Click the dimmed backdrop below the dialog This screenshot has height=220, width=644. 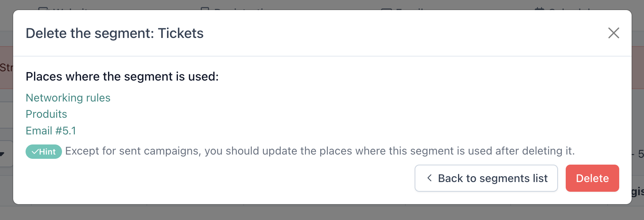point(322,213)
